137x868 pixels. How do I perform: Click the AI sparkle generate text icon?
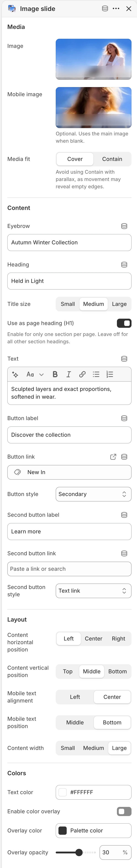point(15,374)
